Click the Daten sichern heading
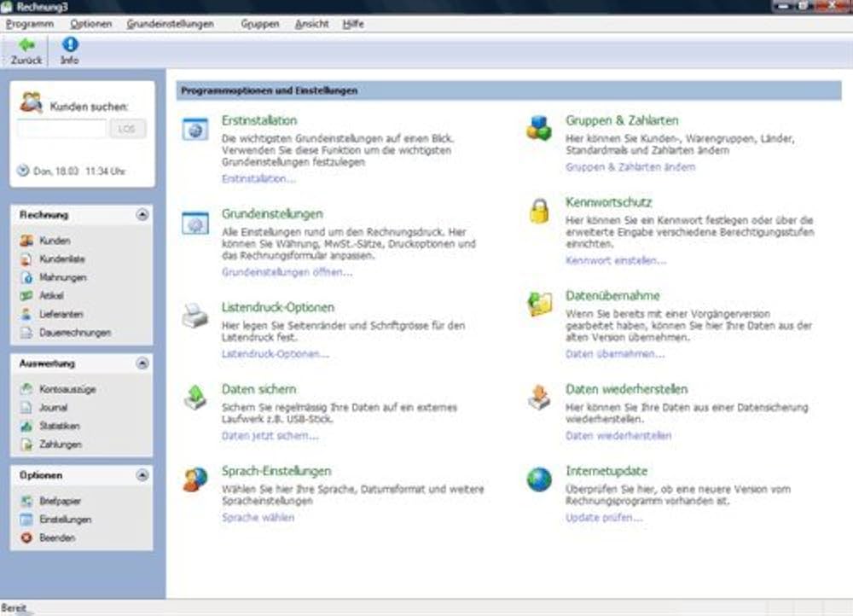This screenshot has width=853, height=616. (x=259, y=389)
